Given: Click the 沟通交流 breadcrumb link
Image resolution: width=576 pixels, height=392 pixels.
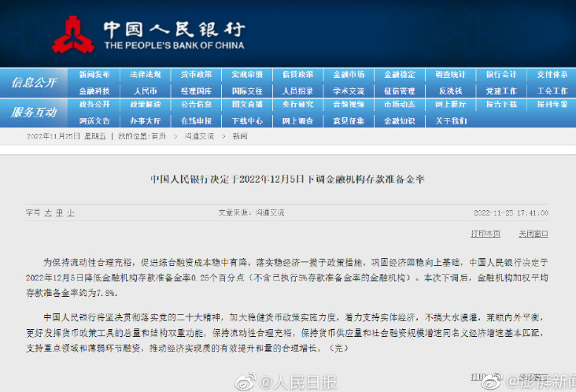Looking at the screenshot, I should coord(199,136).
